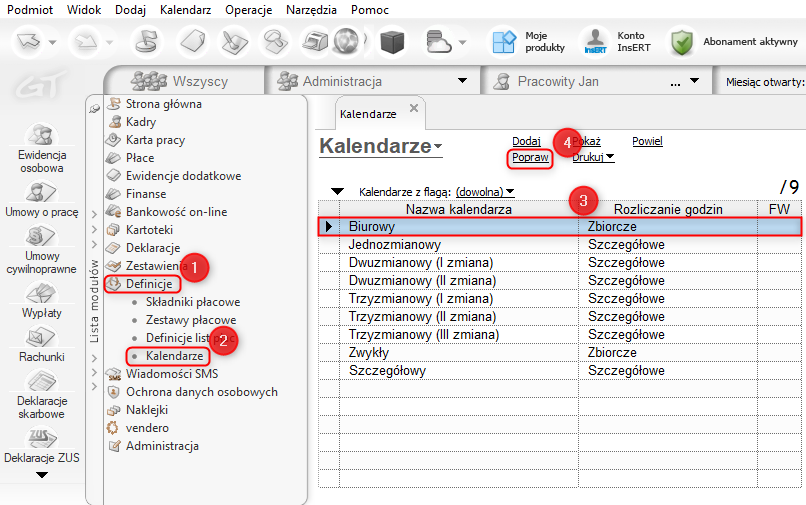The height and width of the screenshot is (505, 806).
Task: Open Drukuj dropdown
Action: [x=593, y=157]
